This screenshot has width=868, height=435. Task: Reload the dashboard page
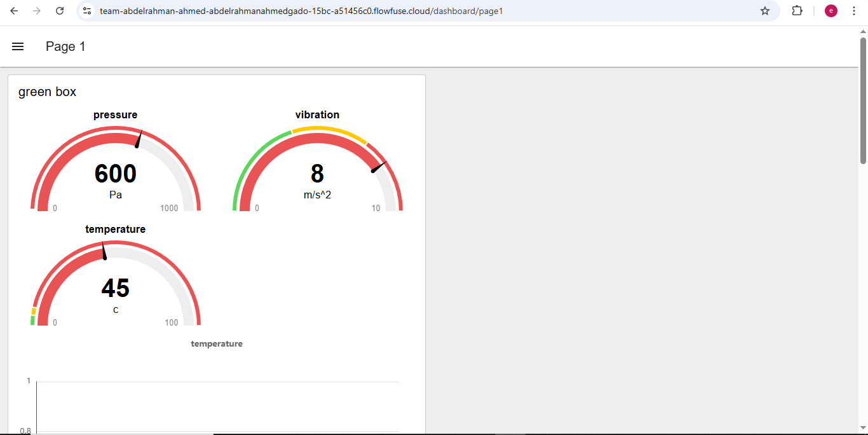click(60, 11)
